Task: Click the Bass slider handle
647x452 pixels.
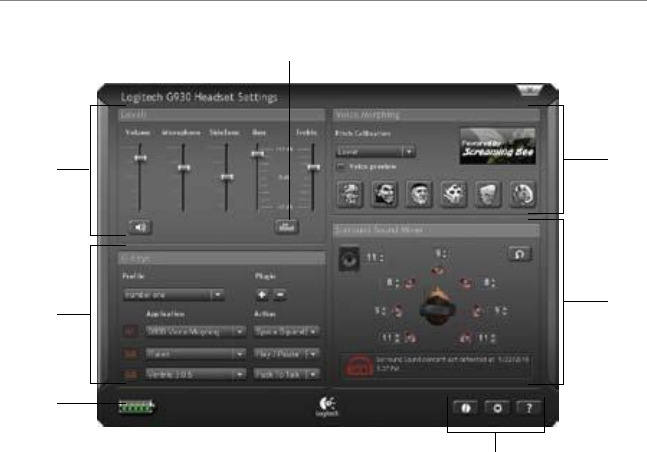Action: tap(257, 154)
